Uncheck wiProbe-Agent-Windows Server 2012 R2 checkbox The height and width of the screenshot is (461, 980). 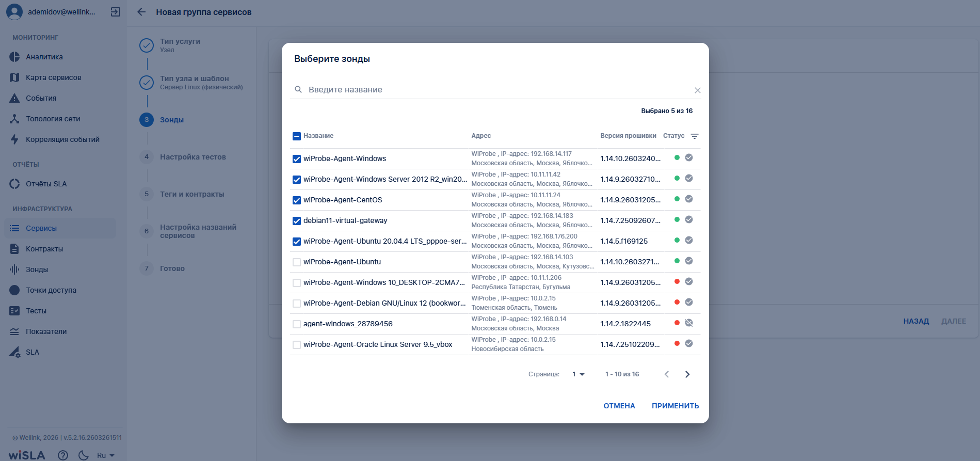(297, 180)
